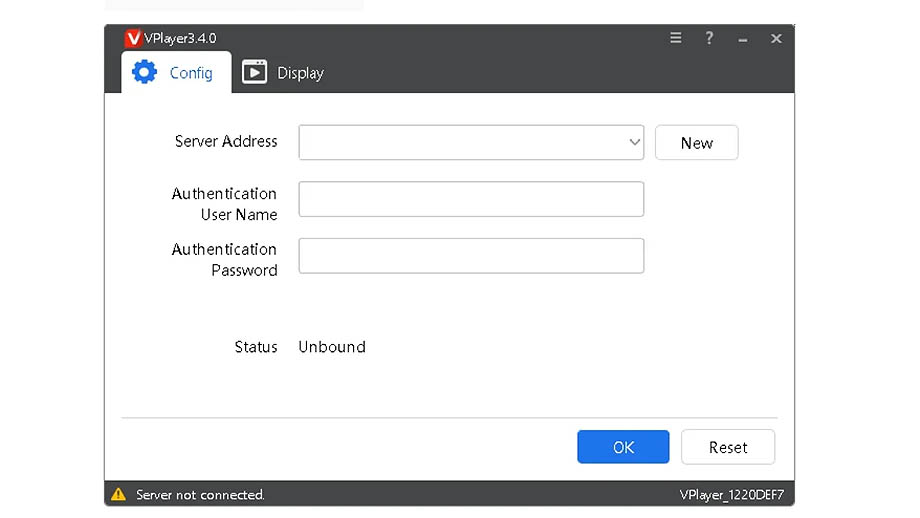This screenshot has height=518, width=920.
Task: Click the blue OK button
Action: 623,447
